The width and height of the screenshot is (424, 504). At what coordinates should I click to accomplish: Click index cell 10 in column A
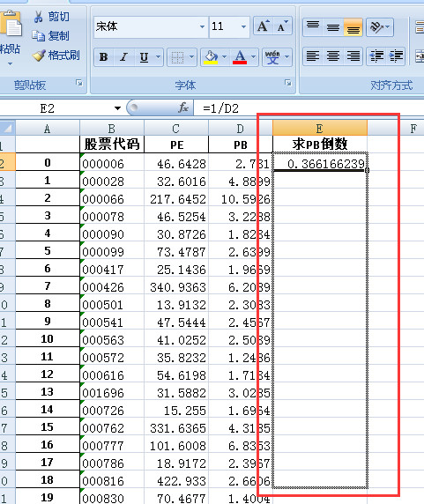[48, 338]
